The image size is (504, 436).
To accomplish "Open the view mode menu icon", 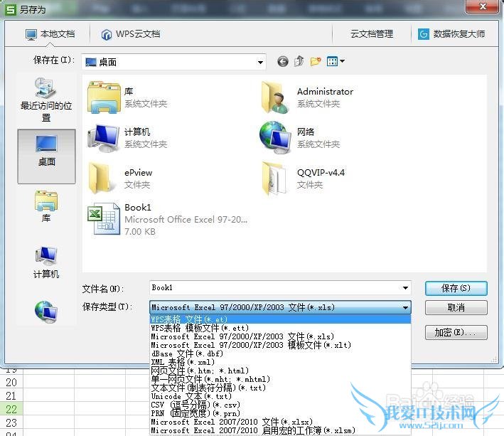I will click(x=336, y=61).
